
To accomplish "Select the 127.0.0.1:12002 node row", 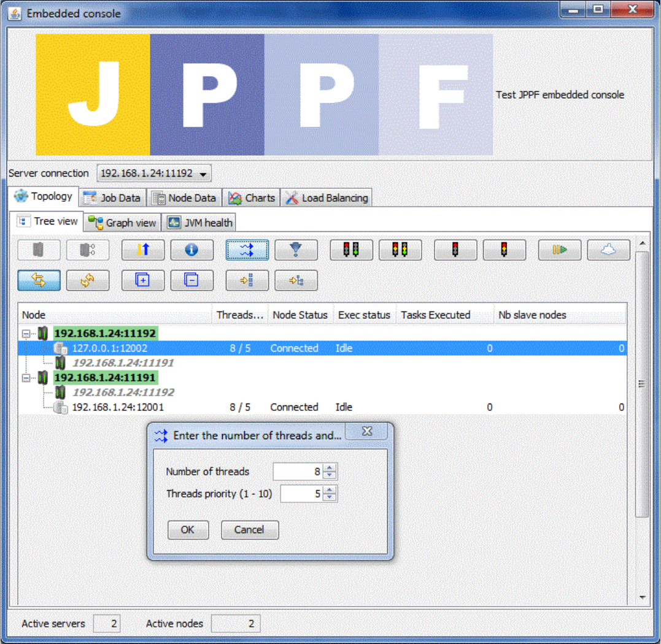I will tap(322, 348).
